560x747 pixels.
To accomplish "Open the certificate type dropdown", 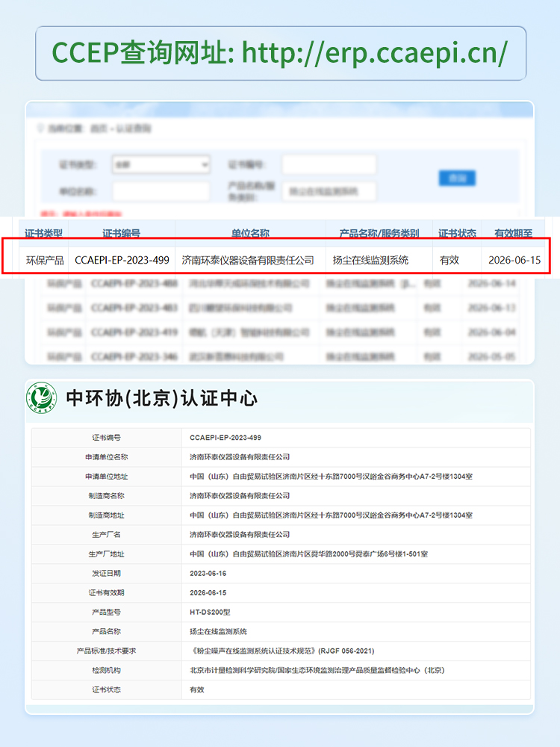I will [161, 164].
